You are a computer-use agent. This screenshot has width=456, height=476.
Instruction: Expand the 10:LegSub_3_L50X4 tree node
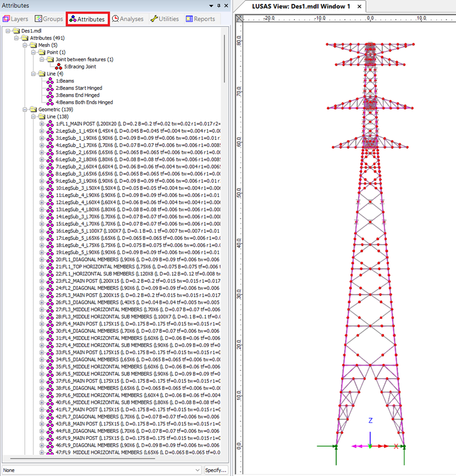coord(42,188)
